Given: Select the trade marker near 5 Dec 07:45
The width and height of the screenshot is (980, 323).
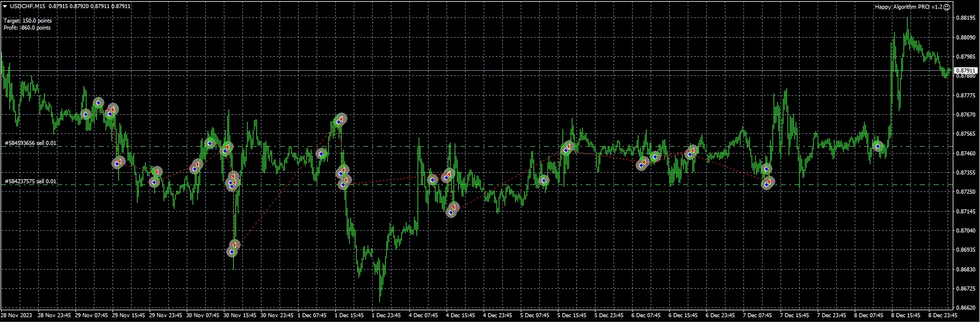Looking at the screenshot, I should click(x=543, y=180).
